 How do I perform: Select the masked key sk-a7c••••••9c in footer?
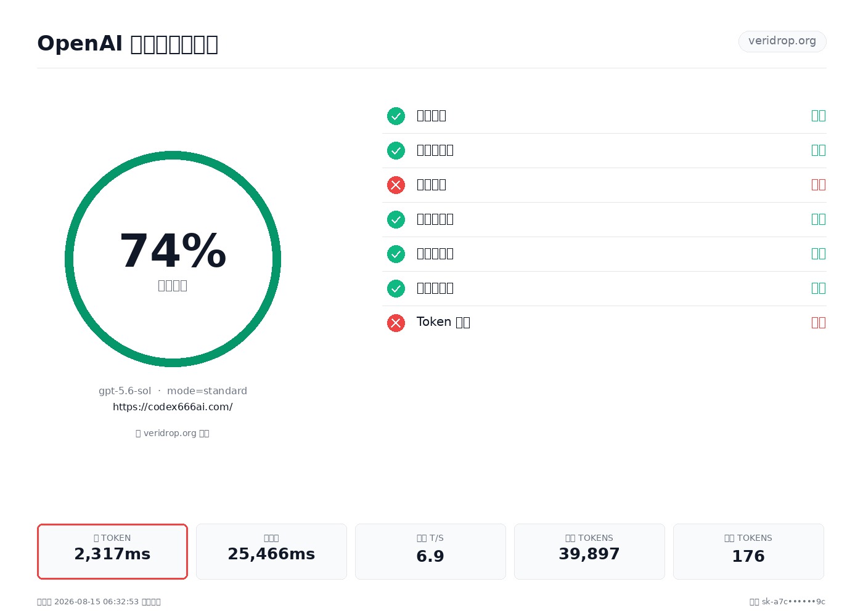point(793,602)
